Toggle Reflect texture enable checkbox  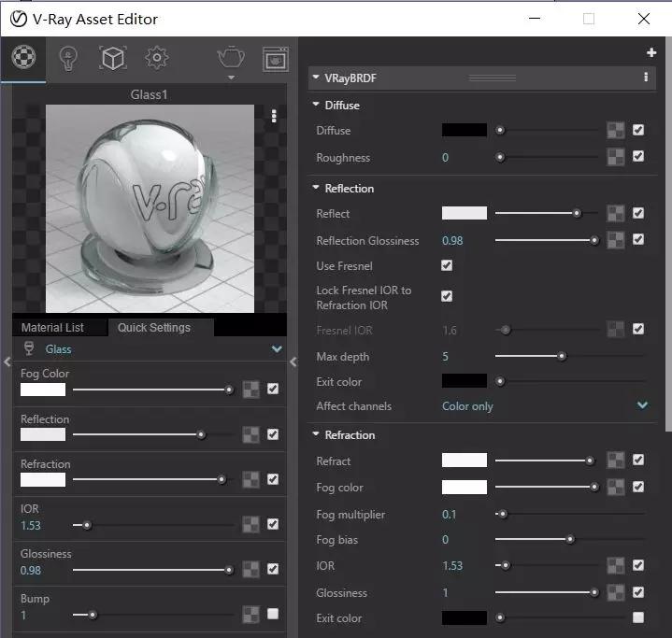[x=638, y=213]
